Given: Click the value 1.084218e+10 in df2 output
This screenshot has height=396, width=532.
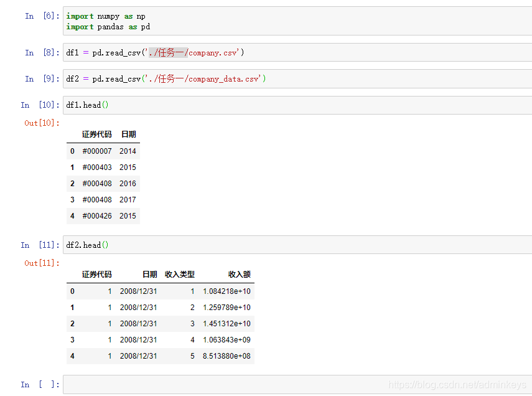Looking at the screenshot, I should (228, 291).
